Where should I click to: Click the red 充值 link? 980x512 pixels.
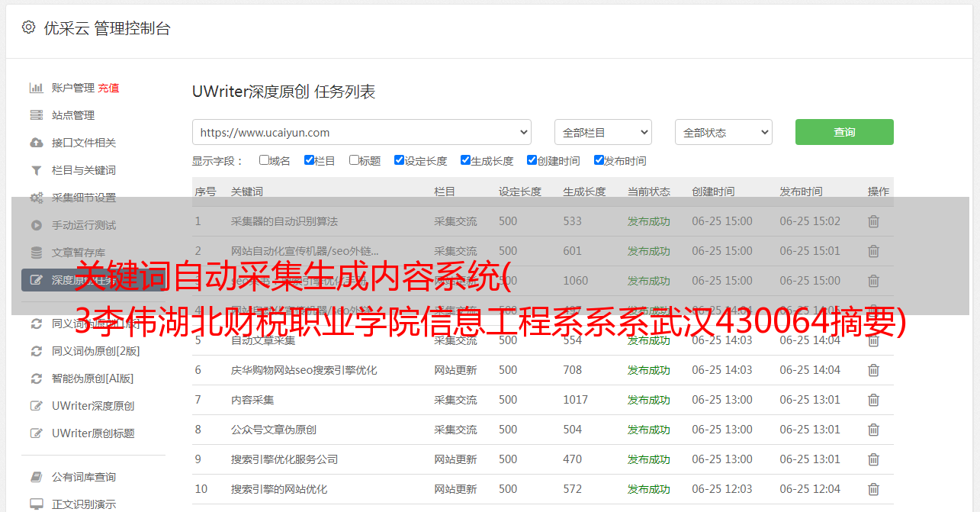(108, 88)
